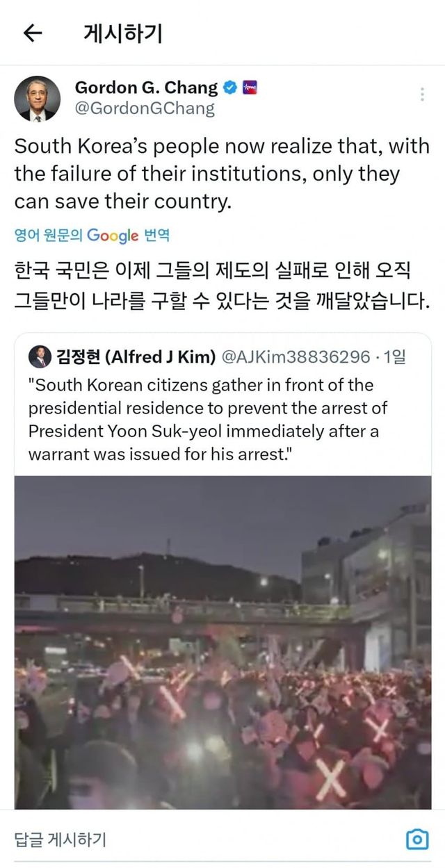The image size is (445, 868).
Task: Open Gordon G. Chang's profile avatar
Action: pos(37,99)
